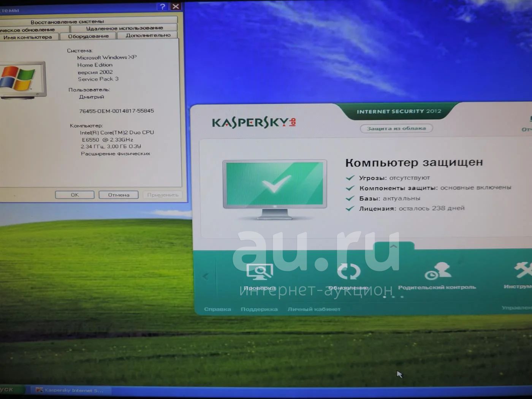
Task: Open the Родительский контроль icon
Action: [437, 271]
